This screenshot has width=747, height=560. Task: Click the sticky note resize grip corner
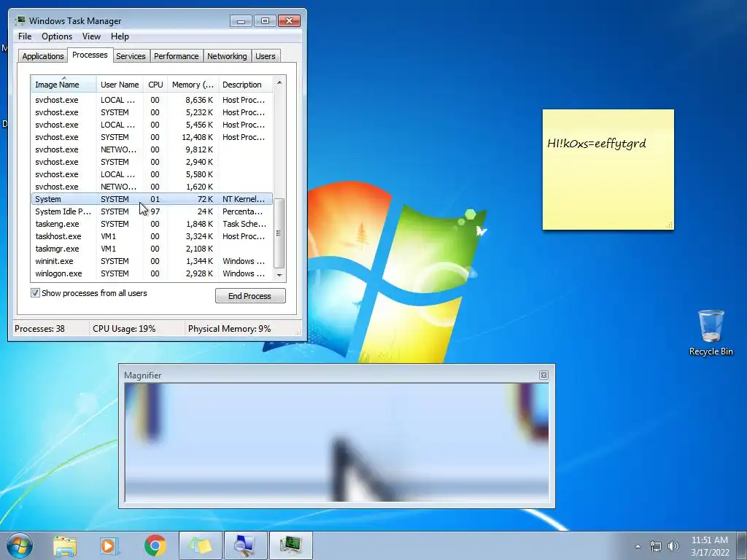click(670, 225)
